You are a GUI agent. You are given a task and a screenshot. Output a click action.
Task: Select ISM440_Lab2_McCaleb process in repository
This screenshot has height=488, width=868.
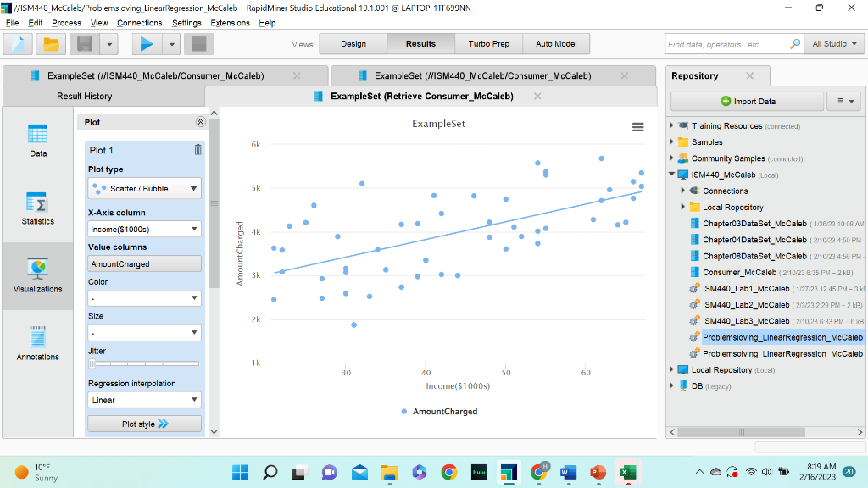pyautogui.click(x=746, y=305)
